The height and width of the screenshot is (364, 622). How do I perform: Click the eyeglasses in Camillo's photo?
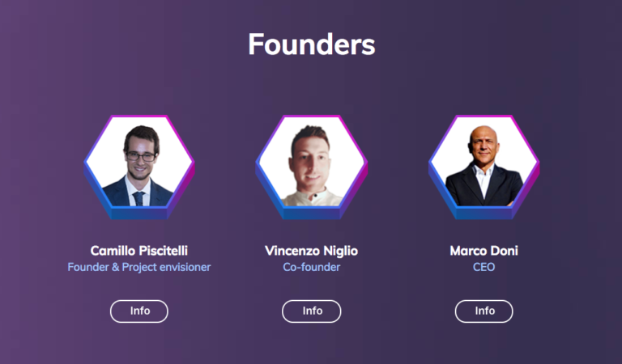tap(140, 155)
